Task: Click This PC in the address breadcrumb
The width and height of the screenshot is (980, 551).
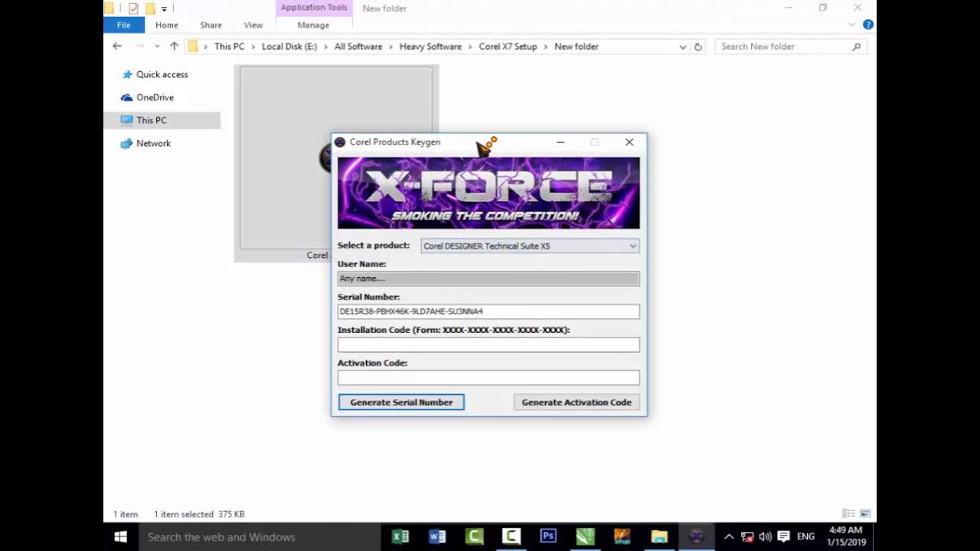Action: point(229,47)
